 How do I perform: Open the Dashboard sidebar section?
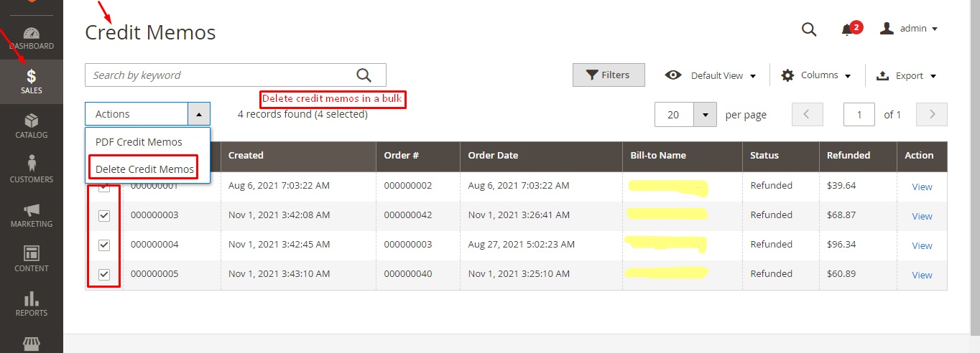(x=31, y=39)
